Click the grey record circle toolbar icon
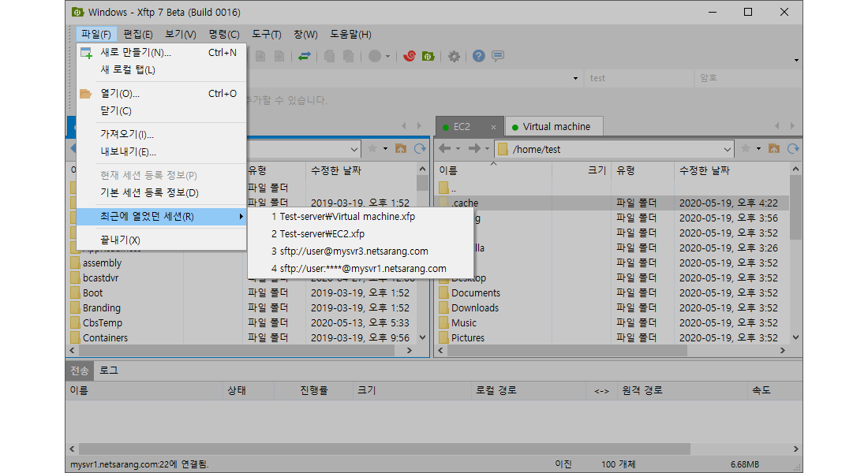 pos(375,56)
